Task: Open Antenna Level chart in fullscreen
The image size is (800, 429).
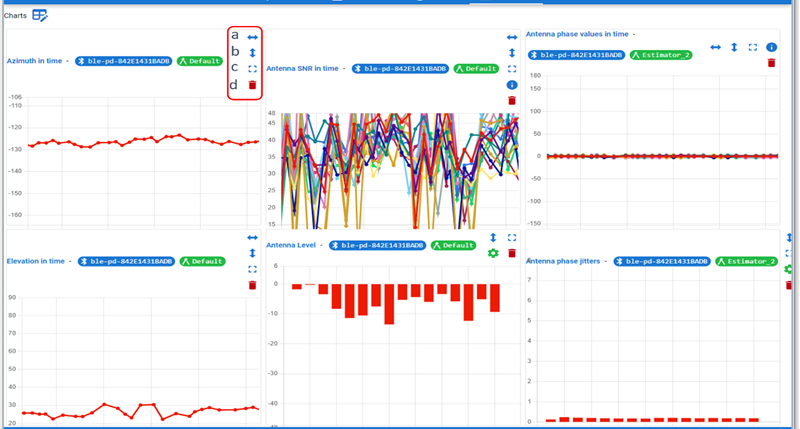Action: 512,238
